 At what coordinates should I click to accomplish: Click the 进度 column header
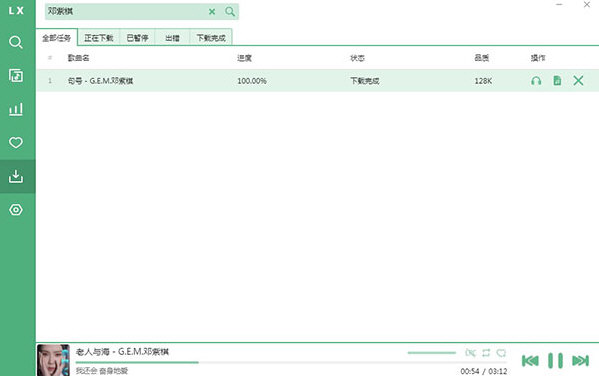point(244,58)
